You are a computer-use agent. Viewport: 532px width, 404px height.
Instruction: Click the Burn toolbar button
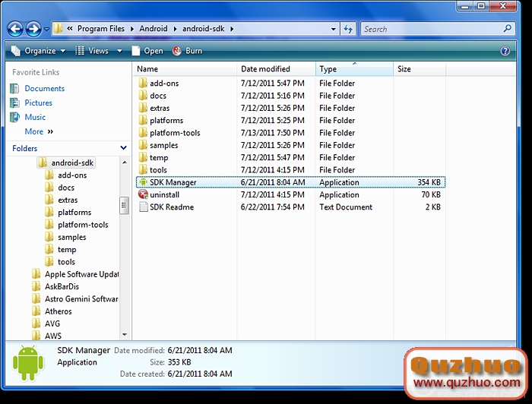coord(188,51)
